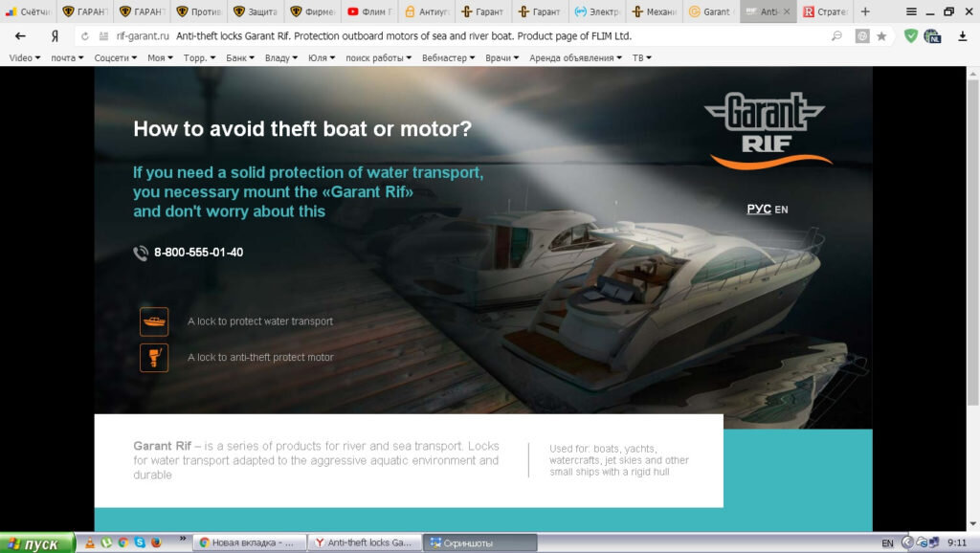
Task: Click the scrollbar down arrow
Action: click(972, 524)
